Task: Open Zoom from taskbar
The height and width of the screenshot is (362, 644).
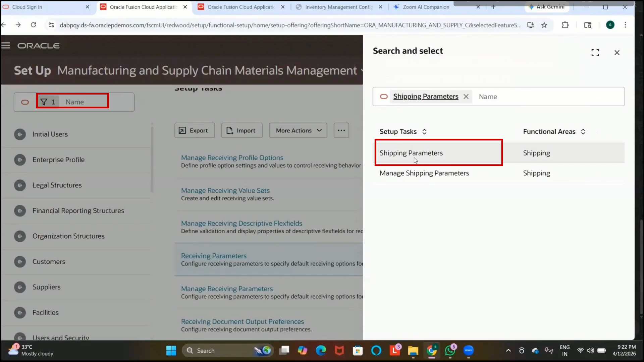Action: pyautogui.click(x=469, y=351)
